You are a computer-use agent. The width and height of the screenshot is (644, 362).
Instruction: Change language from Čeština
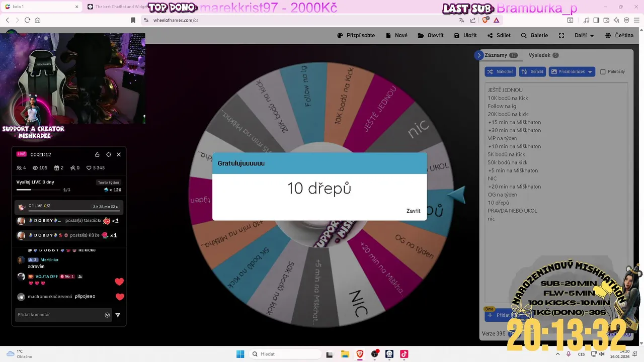(x=619, y=36)
